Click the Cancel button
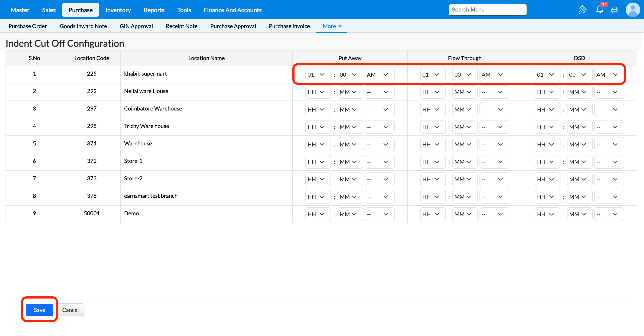The image size is (644, 336). pos(70,310)
